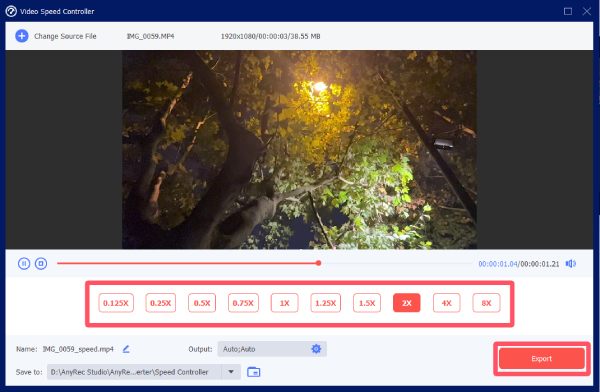This screenshot has width=600, height=392.
Task: Select 1.25X speed option
Action: 326,303
